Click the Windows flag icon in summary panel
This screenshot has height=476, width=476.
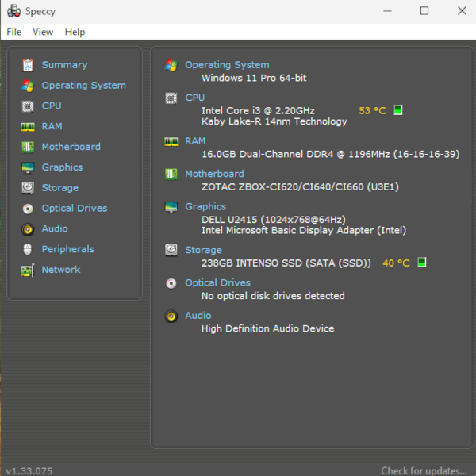[171, 65]
